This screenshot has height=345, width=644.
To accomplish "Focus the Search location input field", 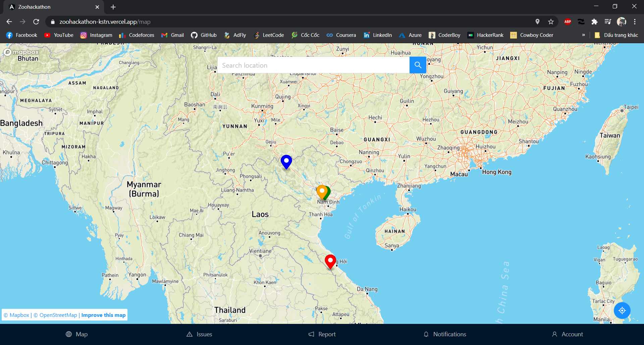I will [x=313, y=65].
